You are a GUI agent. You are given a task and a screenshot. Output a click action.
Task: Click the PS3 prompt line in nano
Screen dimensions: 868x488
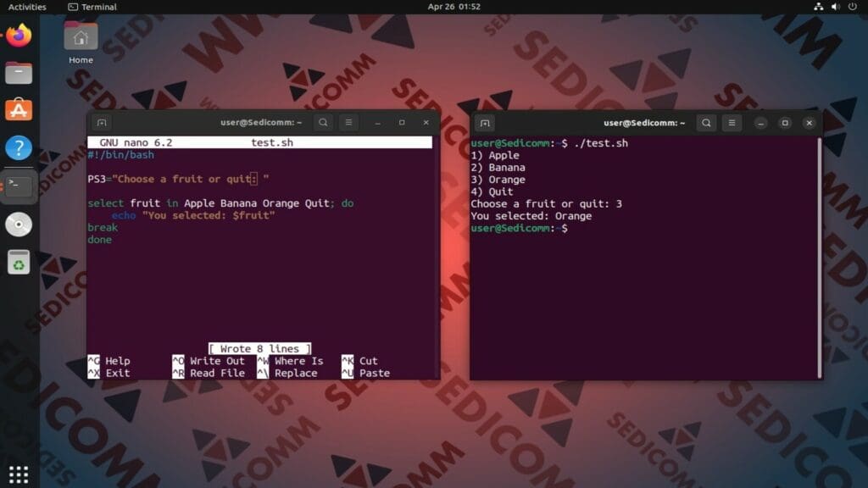pyautogui.click(x=178, y=179)
